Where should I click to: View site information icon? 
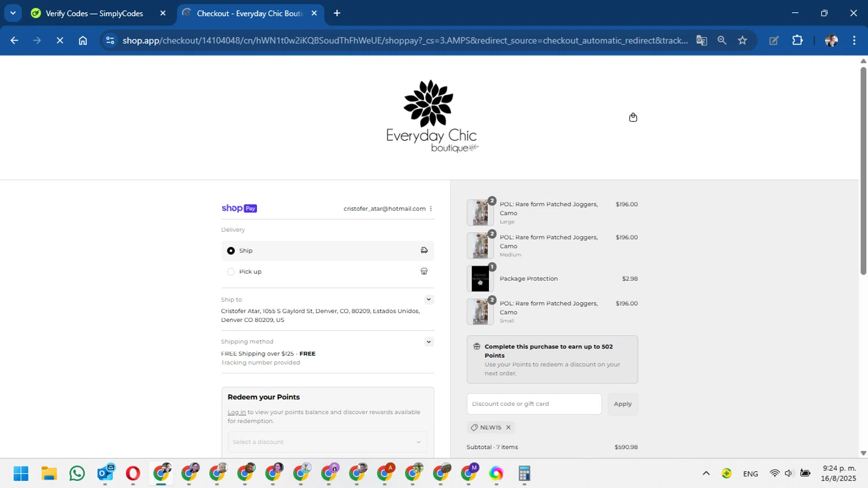(x=110, y=41)
